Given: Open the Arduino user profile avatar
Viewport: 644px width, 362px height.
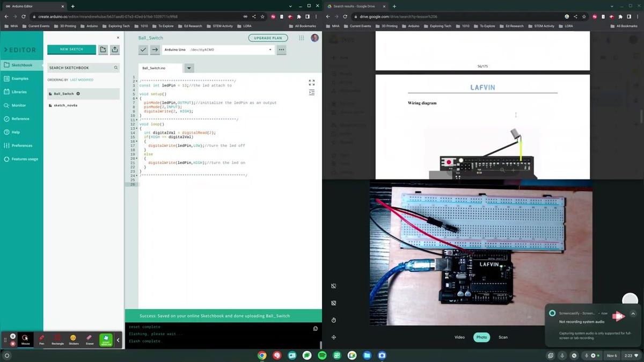Looking at the screenshot, I should 314,38.
